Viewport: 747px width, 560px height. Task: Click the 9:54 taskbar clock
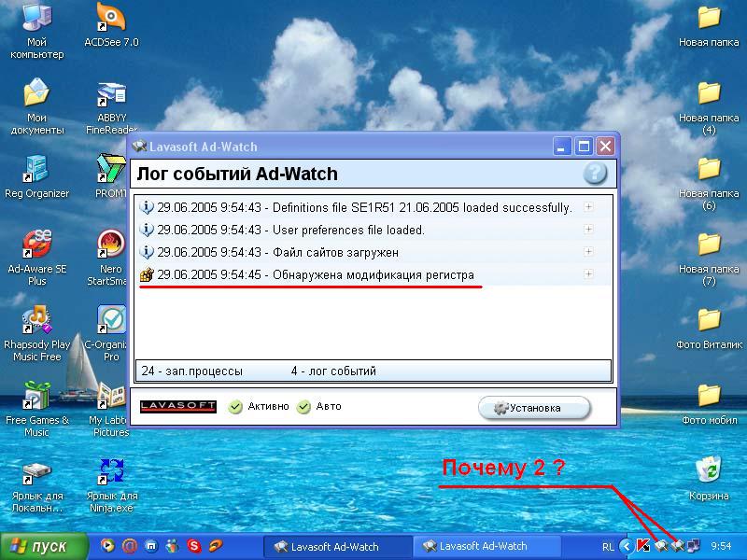click(x=721, y=546)
